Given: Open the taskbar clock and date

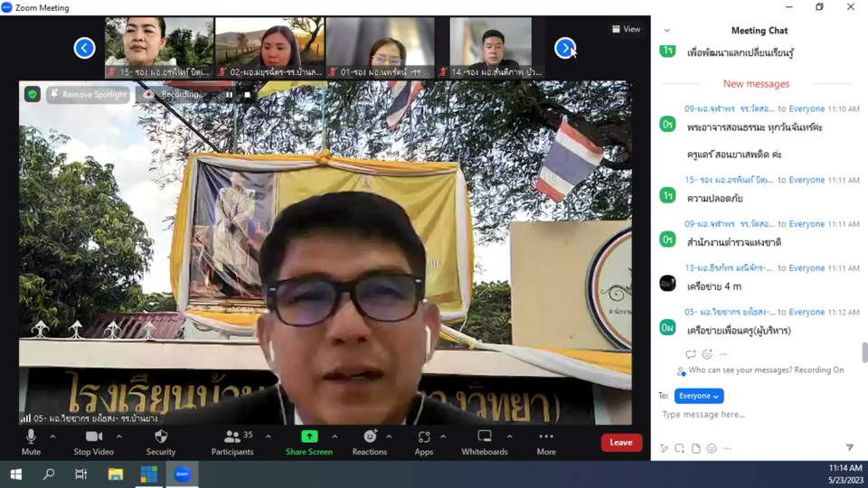Looking at the screenshot, I should (x=845, y=474).
